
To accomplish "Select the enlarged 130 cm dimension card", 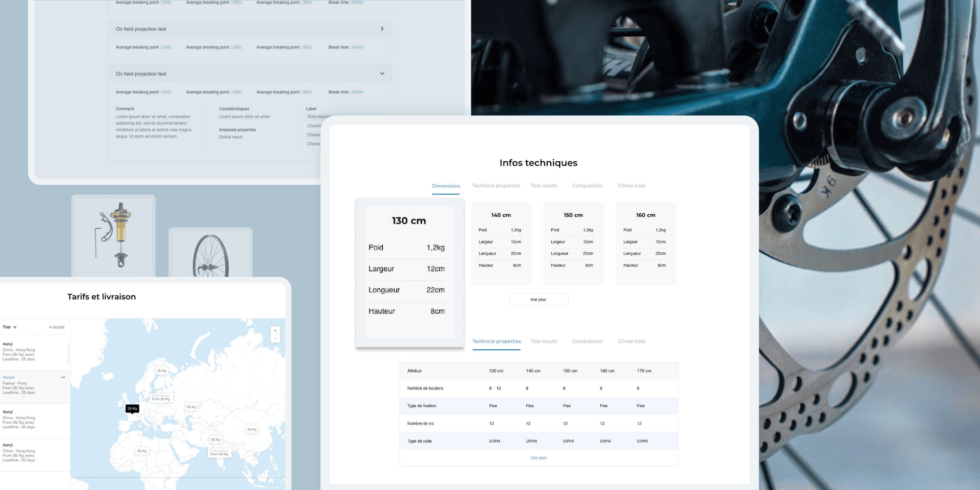I will coord(409,272).
